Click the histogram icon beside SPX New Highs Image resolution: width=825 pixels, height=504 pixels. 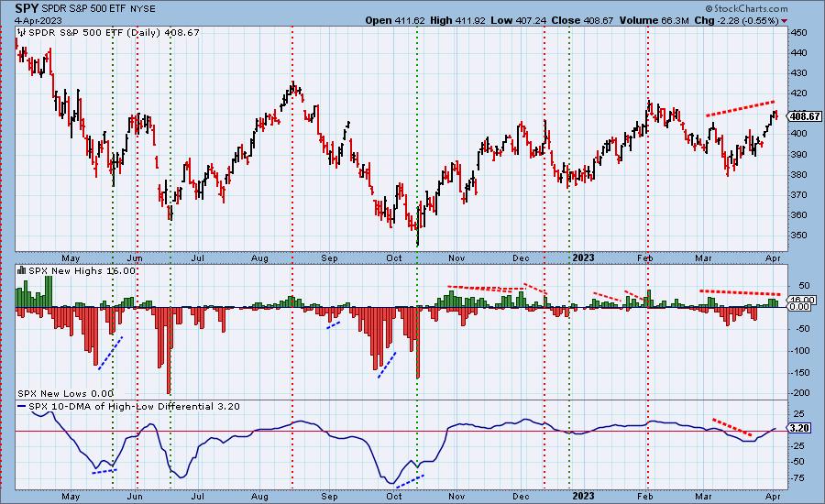pos(22,270)
